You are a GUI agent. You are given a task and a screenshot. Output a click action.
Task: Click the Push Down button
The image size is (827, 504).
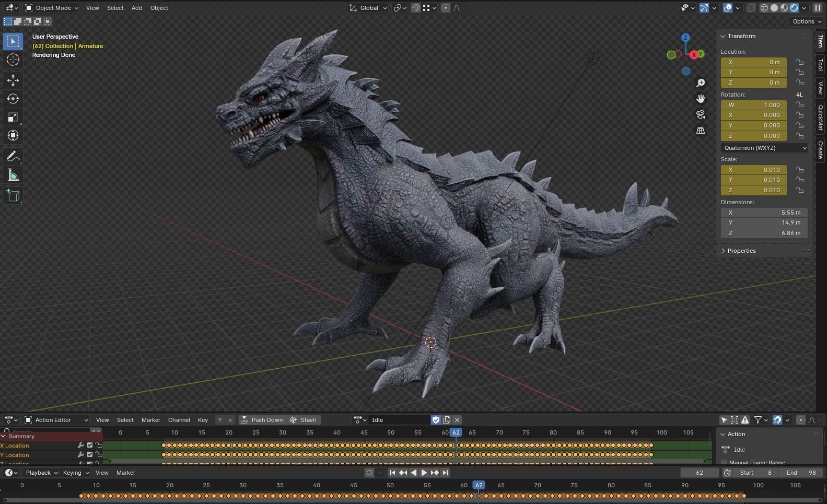click(262, 420)
